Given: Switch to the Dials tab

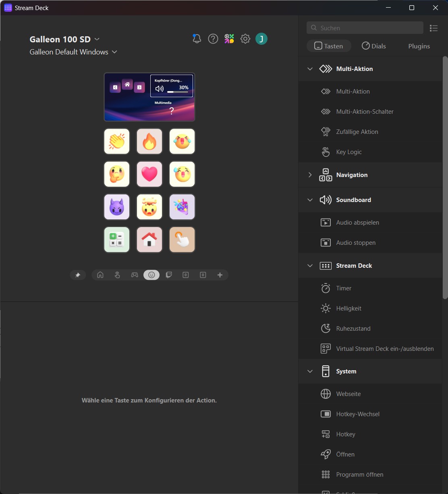Looking at the screenshot, I should pos(373,46).
